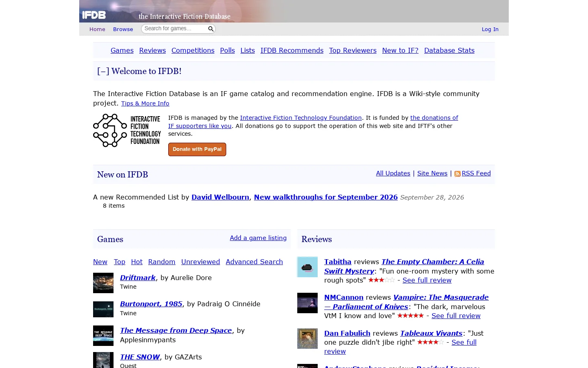Open the Interactive Fiction Technology Foundation link
588x368 pixels.
[x=301, y=118]
